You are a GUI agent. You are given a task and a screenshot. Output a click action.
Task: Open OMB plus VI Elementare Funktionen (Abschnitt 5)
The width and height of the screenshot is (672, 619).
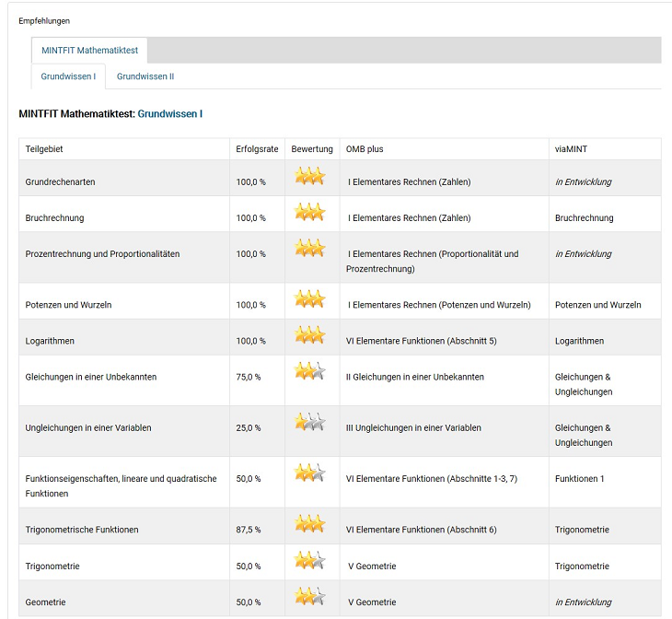coord(421,341)
